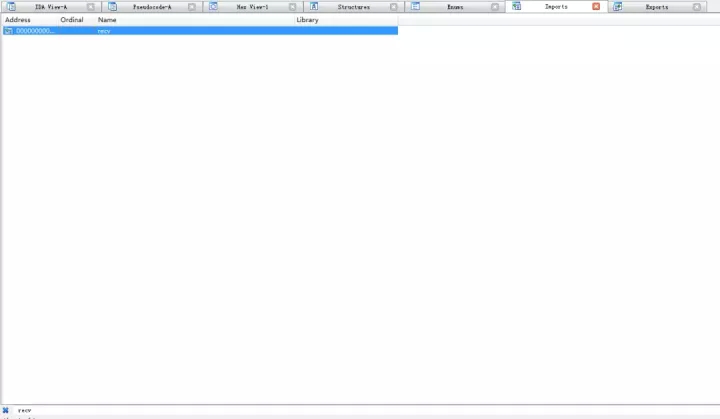Image resolution: width=720 pixels, height=419 pixels.
Task: Click the icon on the IDA View-A tab
Action: (x=12, y=7)
